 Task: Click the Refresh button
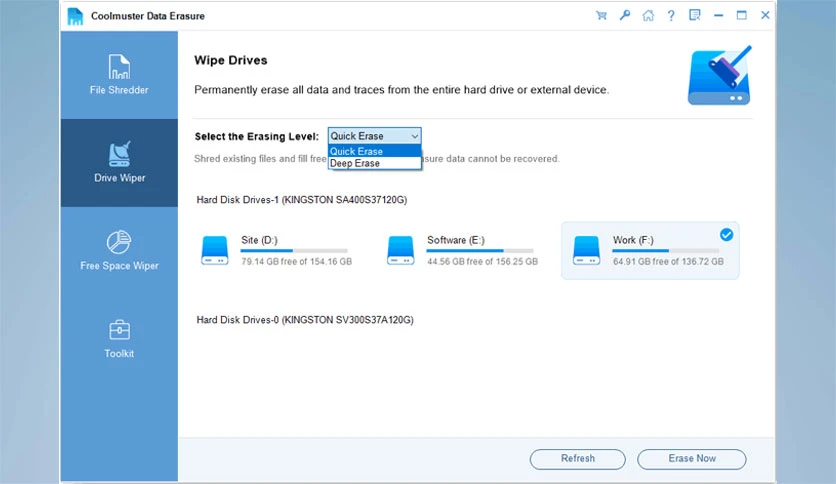pyautogui.click(x=577, y=459)
